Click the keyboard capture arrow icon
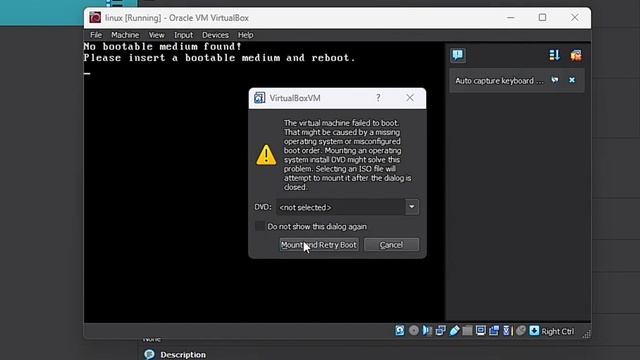640x360 pixels. pyautogui.click(x=534, y=331)
